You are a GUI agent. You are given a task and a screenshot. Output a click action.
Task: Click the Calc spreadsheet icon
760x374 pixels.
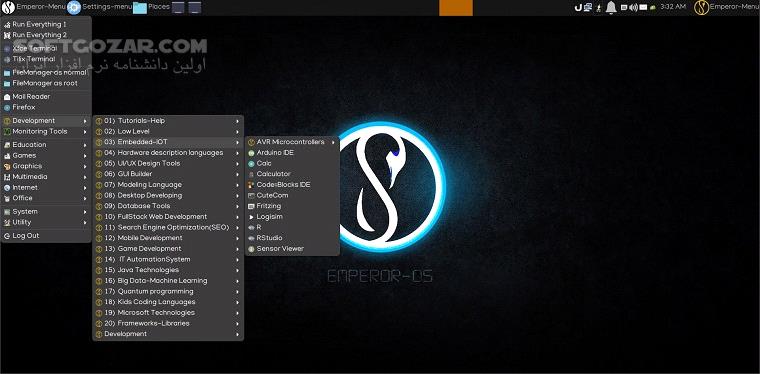(251, 163)
